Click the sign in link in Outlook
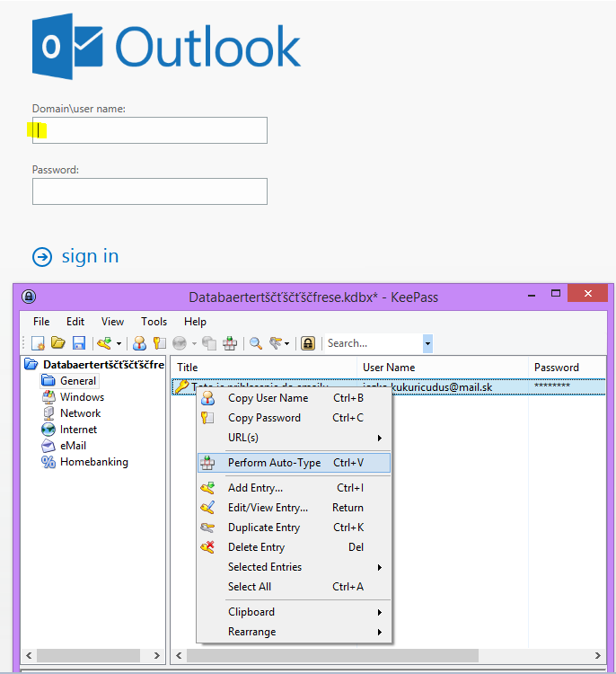Screen dimensions: 616x674 coord(90,257)
